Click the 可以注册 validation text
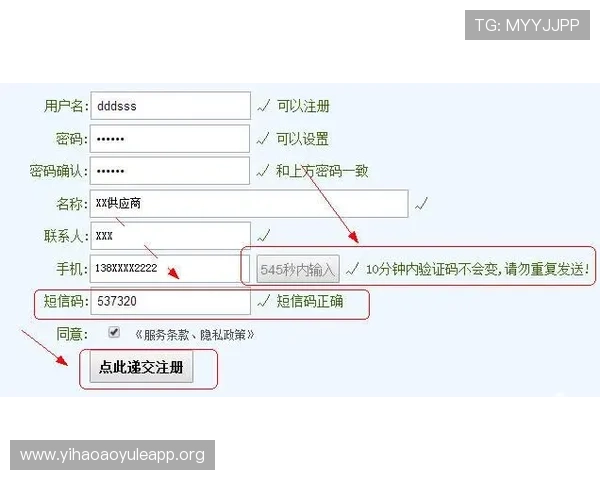Viewport: 600px width, 480px height. pyautogui.click(x=303, y=106)
